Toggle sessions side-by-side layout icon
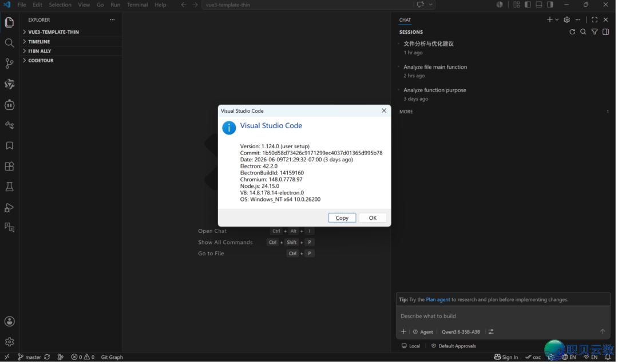This screenshot has width=618, height=364. pos(607,32)
